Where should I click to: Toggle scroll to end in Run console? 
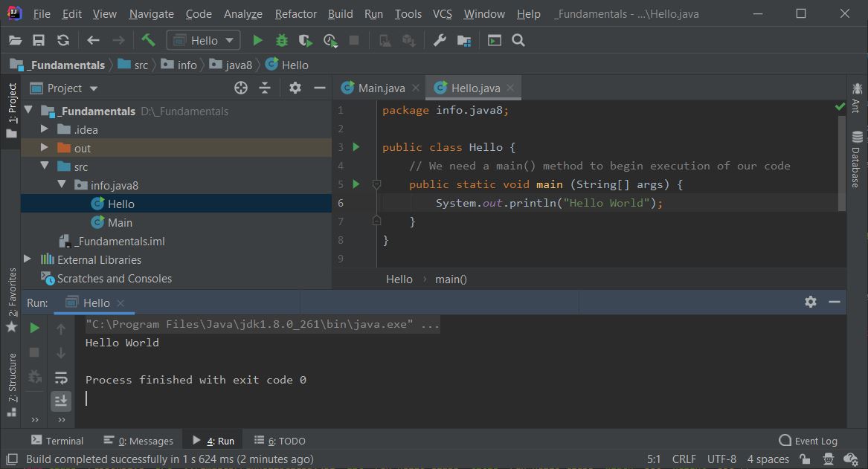pyautogui.click(x=61, y=401)
